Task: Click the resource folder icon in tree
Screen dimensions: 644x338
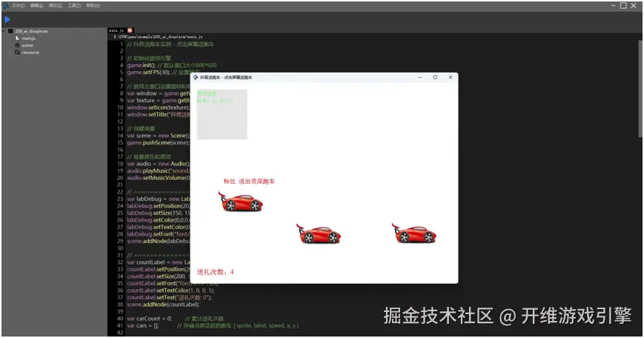Action: pyautogui.click(x=17, y=52)
